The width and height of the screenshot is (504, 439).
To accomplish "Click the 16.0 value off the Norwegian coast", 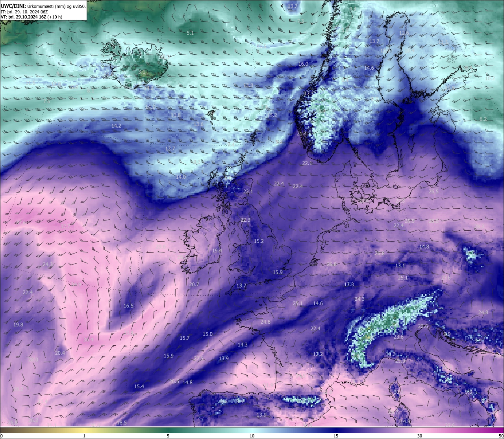I will pos(303,64).
